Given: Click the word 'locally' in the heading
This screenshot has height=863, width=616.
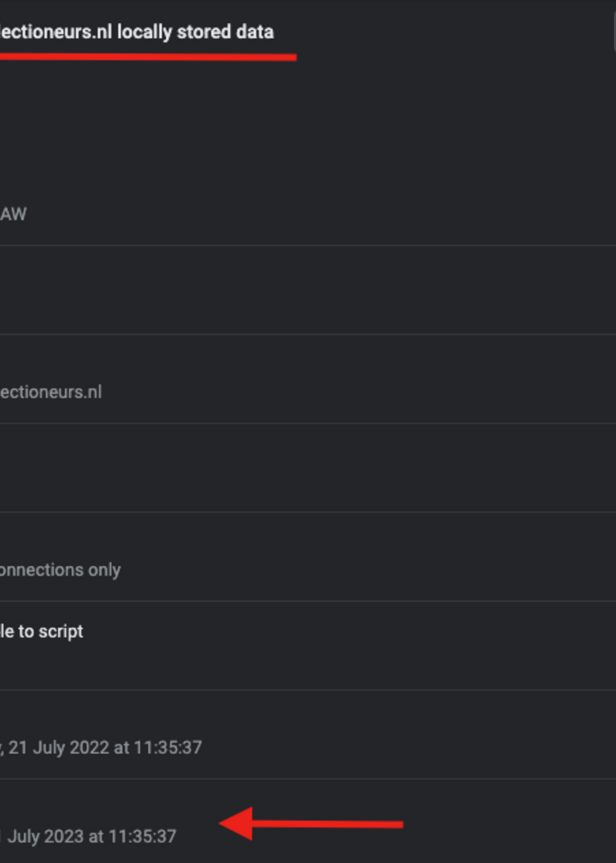Looking at the screenshot, I should coord(145,32).
